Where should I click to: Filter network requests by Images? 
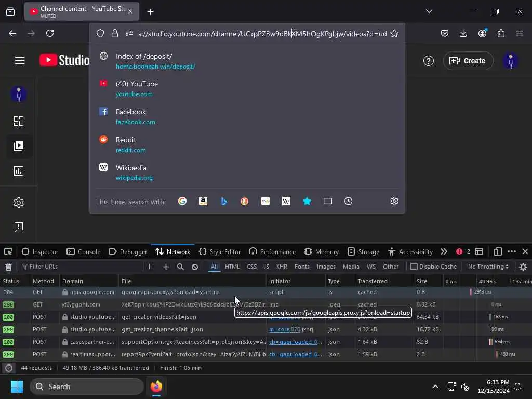coord(326,267)
